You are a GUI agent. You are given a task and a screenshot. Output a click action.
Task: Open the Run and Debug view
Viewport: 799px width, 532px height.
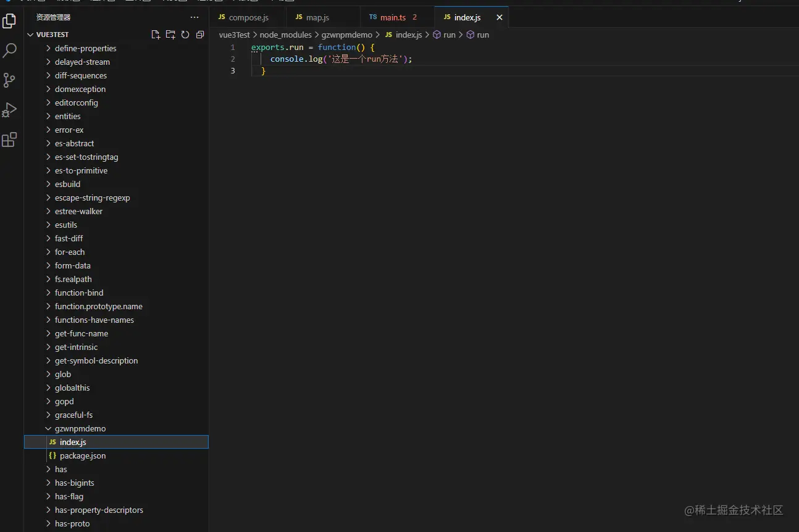[9, 110]
